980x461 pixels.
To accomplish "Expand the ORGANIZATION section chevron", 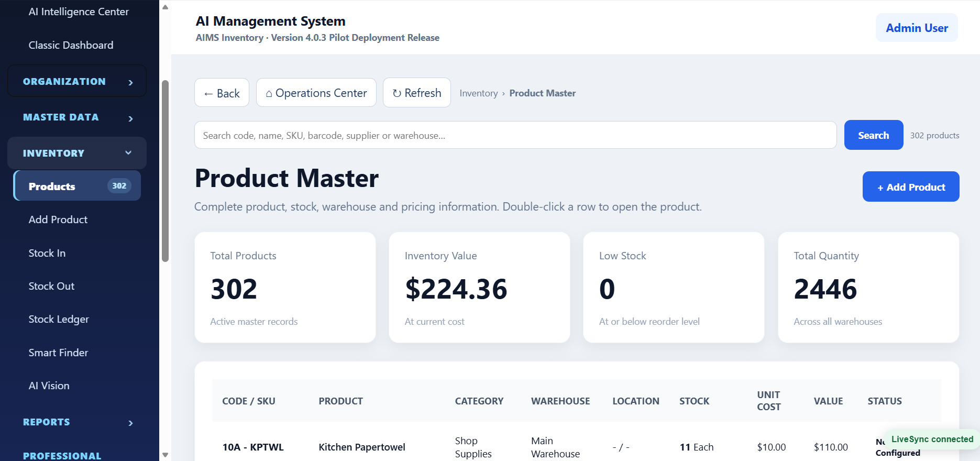I will 130,82.
